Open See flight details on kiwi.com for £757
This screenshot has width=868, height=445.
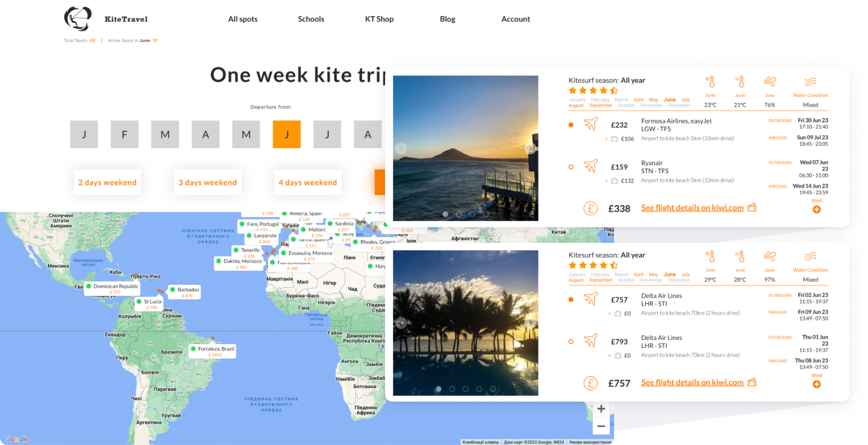click(x=692, y=382)
